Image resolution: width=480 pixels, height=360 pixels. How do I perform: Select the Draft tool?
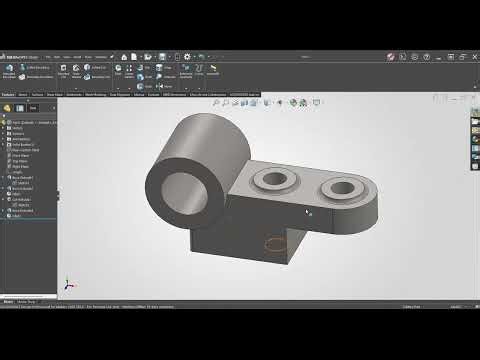click(144, 77)
